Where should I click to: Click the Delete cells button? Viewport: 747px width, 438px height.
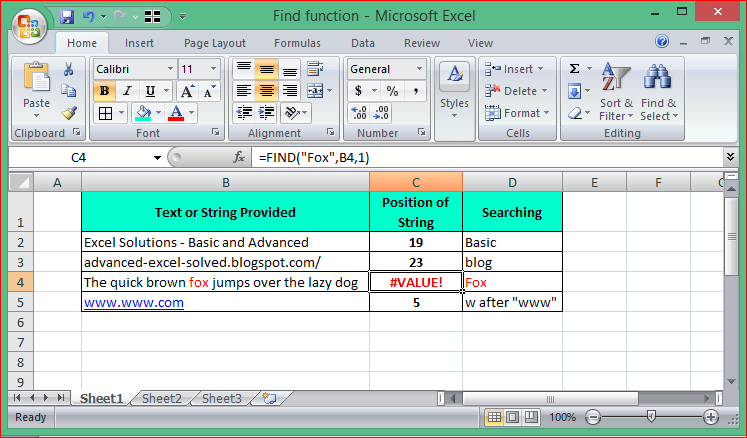(x=516, y=91)
